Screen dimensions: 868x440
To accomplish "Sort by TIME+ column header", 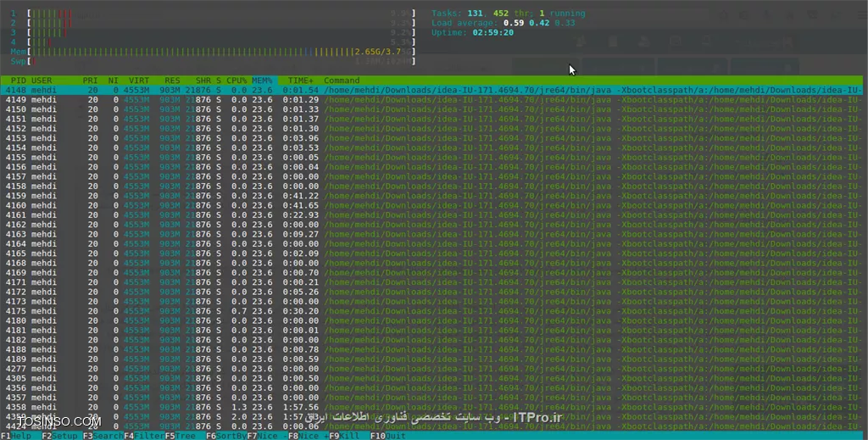I will [x=301, y=81].
